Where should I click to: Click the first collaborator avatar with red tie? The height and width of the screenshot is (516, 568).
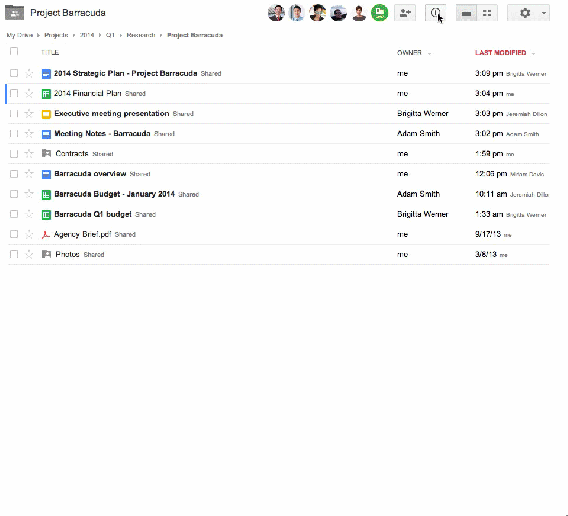point(276,13)
